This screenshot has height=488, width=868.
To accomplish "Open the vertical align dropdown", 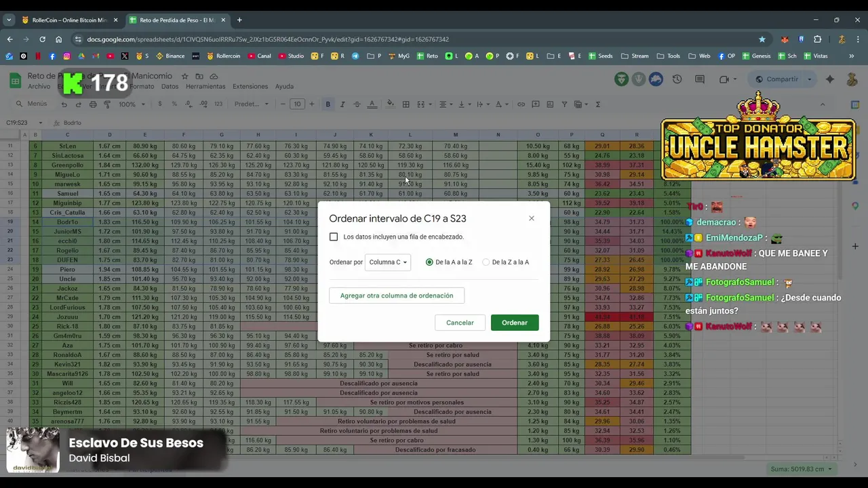I will [464, 104].
